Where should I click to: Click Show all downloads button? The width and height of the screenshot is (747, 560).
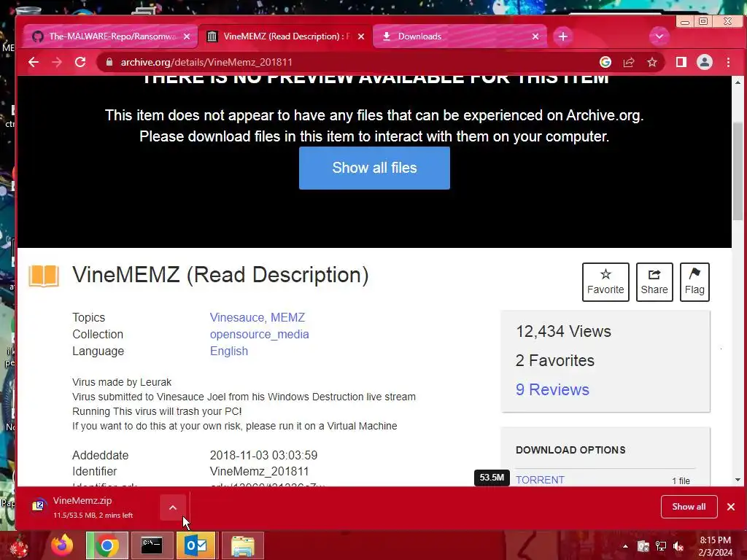[689, 507]
